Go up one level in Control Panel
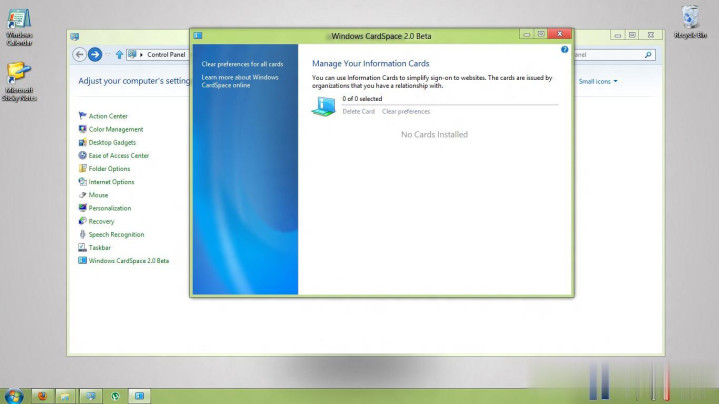This screenshot has height=404, width=719. point(119,55)
